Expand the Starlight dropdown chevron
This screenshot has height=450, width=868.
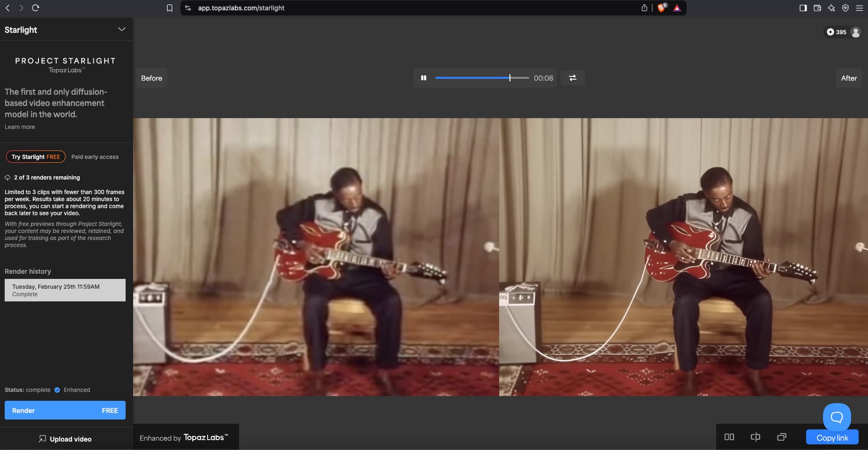122,30
